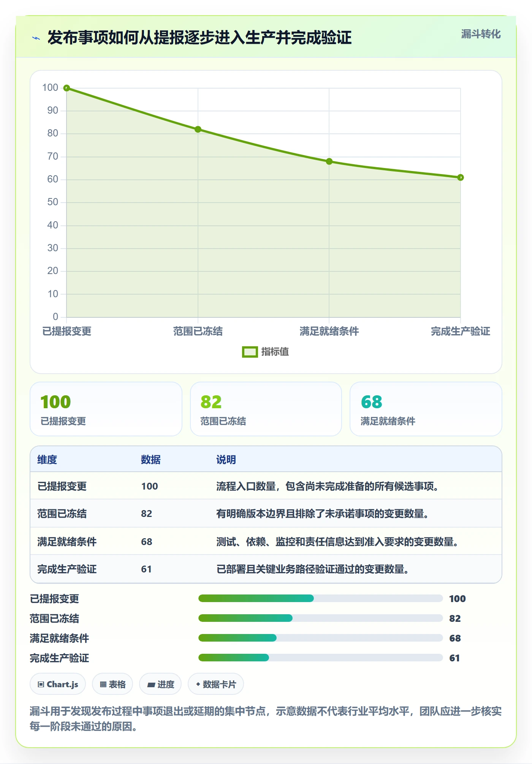This screenshot has width=532, height=764.
Task: Click the chart data point at 满足就绪条件
Action: point(329,162)
